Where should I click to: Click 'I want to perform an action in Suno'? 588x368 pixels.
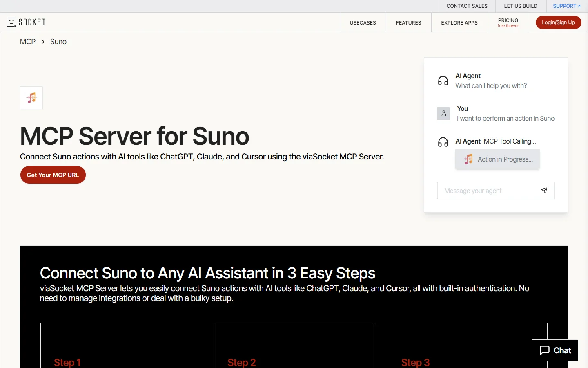tap(506, 118)
